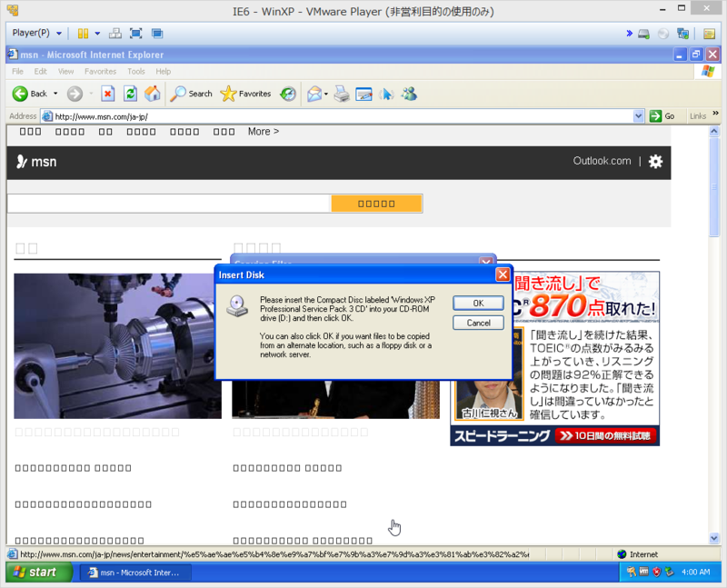Viewport: 727px width, 588px height.
Task: Click the greyed IE Forward arrow
Action: point(75,94)
